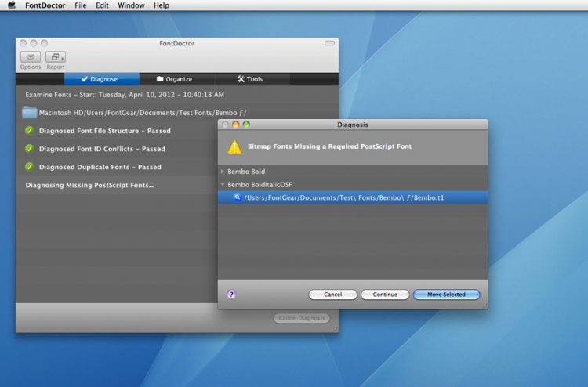Expand the Bembo Bold row
Image resolution: width=588 pixels, height=387 pixels.
(x=223, y=172)
